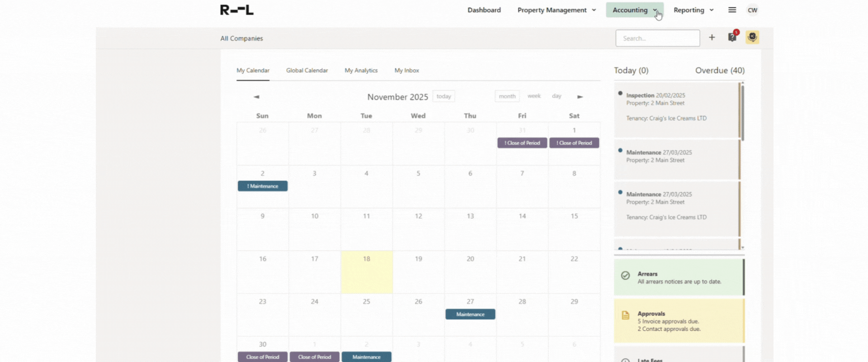Open the Reporting dropdown menu
This screenshot has width=868, height=362.
click(693, 10)
